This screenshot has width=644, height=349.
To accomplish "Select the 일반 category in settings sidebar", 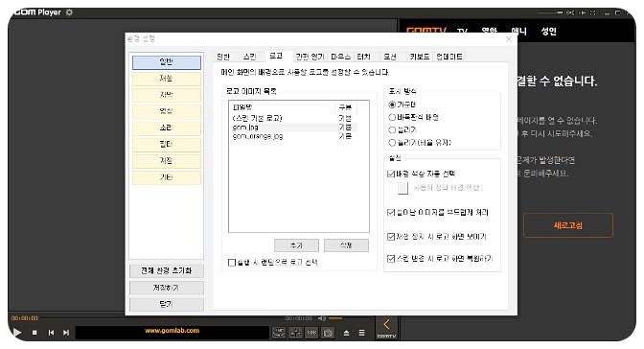I will pyautogui.click(x=167, y=62).
